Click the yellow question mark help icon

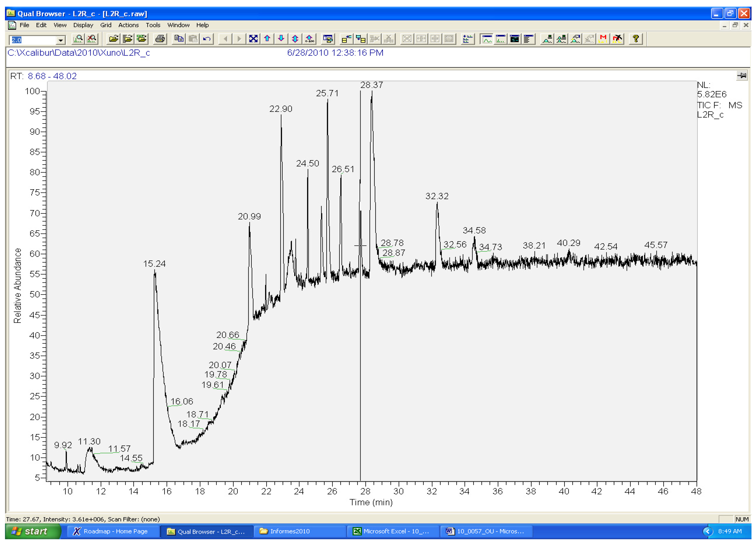pyautogui.click(x=636, y=39)
